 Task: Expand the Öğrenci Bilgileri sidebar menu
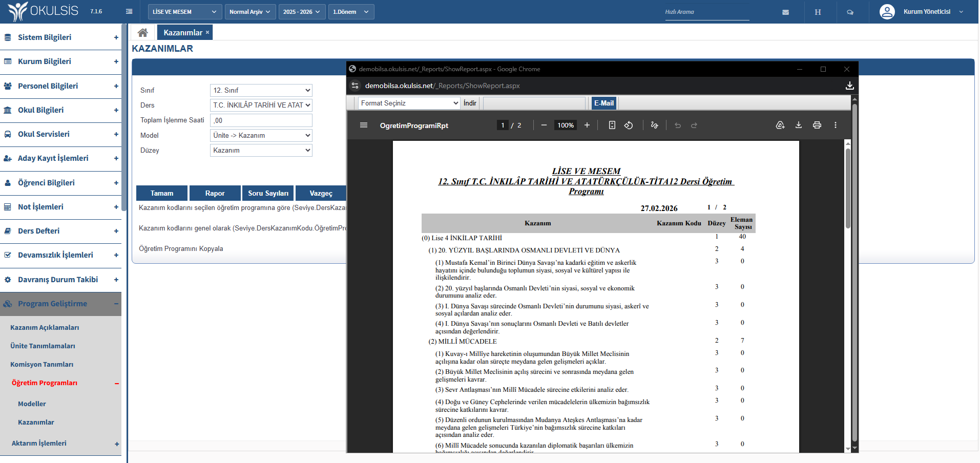tap(60, 183)
